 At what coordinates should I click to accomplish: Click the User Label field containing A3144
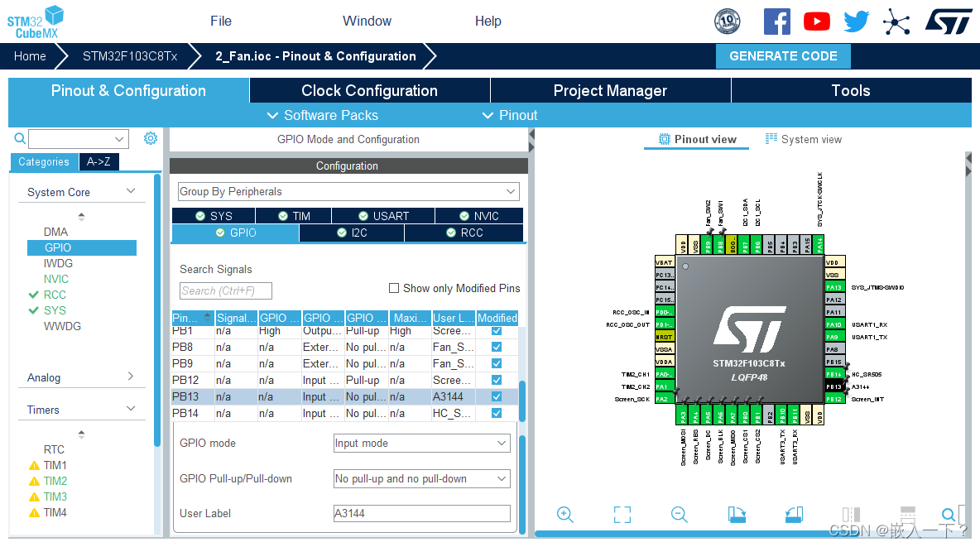click(x=422, y=514)
